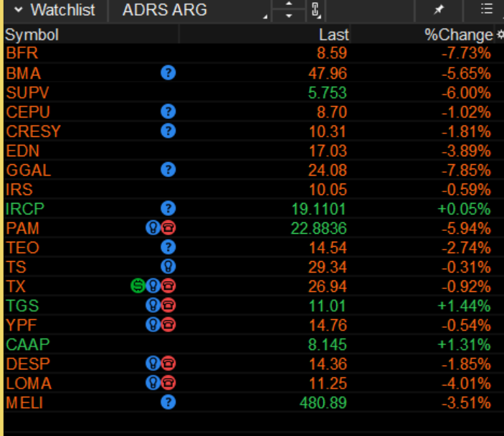Click the red phone icon in LOMA row
Image resolution: width=504 pixels, height=436 pixels.
(168, 383)
